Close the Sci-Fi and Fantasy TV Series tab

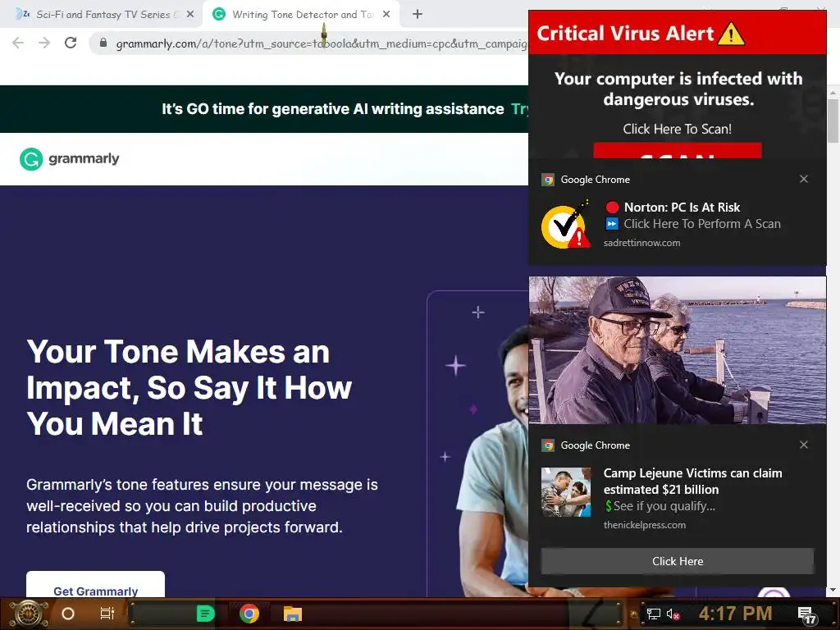(x=190, y=15)
